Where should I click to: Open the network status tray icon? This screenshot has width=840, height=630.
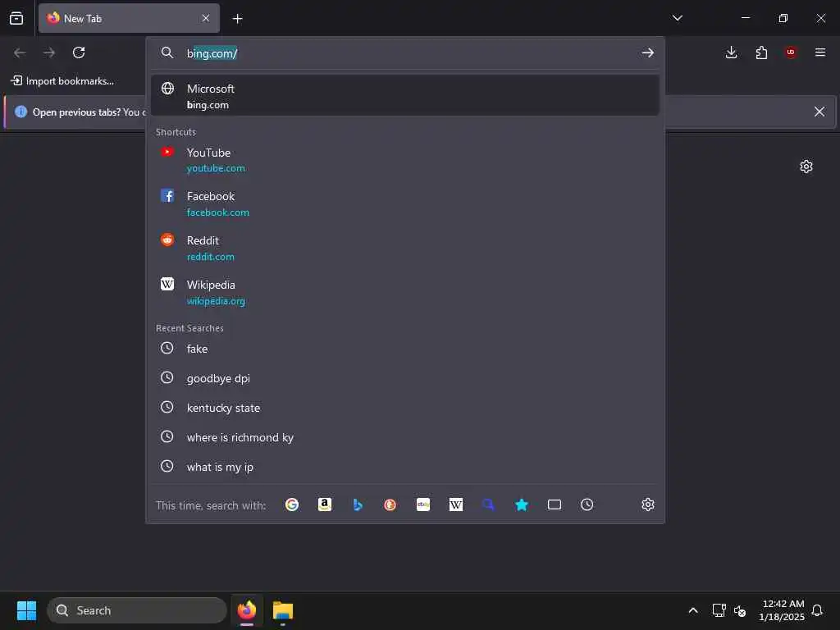point(719,610)
